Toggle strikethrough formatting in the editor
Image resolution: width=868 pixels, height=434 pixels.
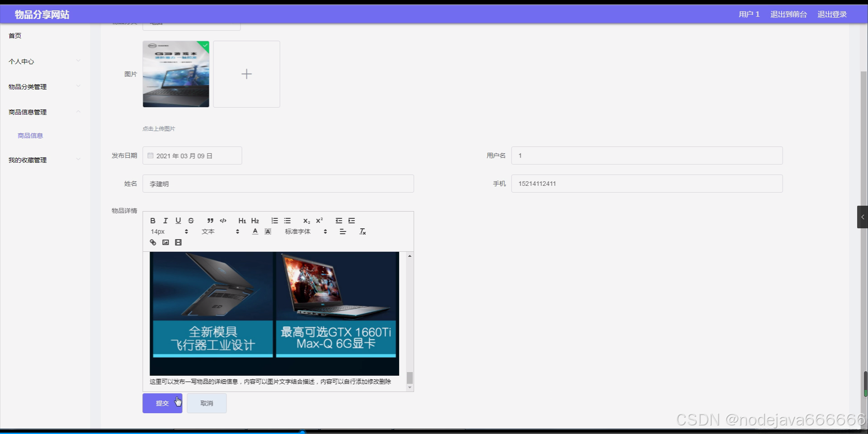pyautogui.click(x=191, y=221)
